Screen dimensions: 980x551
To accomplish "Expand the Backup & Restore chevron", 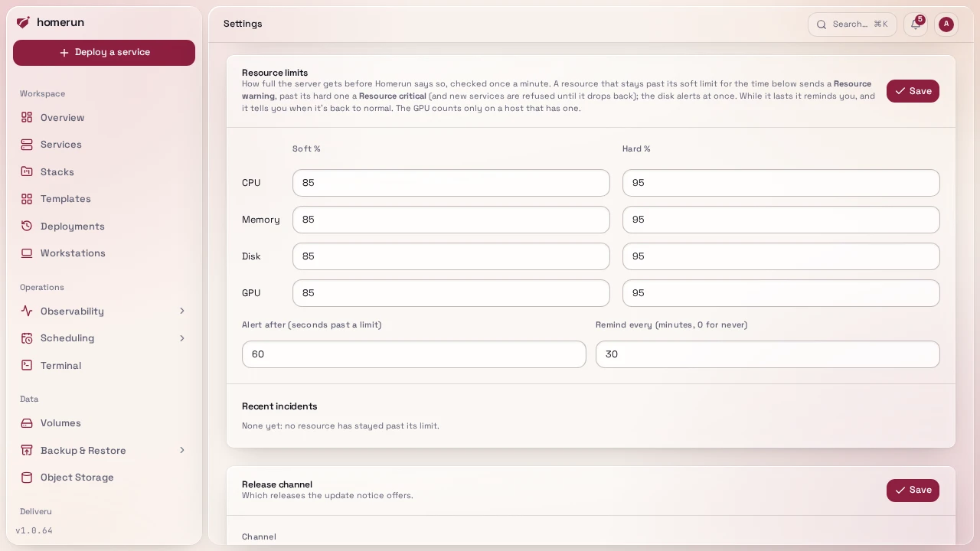I will [182, 450].
